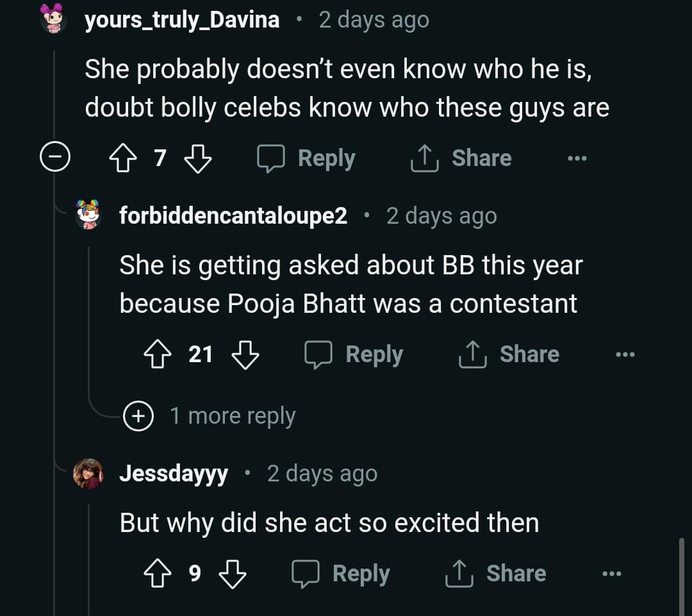The height and width of the screenshot is (616, 692).
Task: Downvote forbiddencantaloupe2's comment
Action: pyautogui.click(x=245, y=354)
